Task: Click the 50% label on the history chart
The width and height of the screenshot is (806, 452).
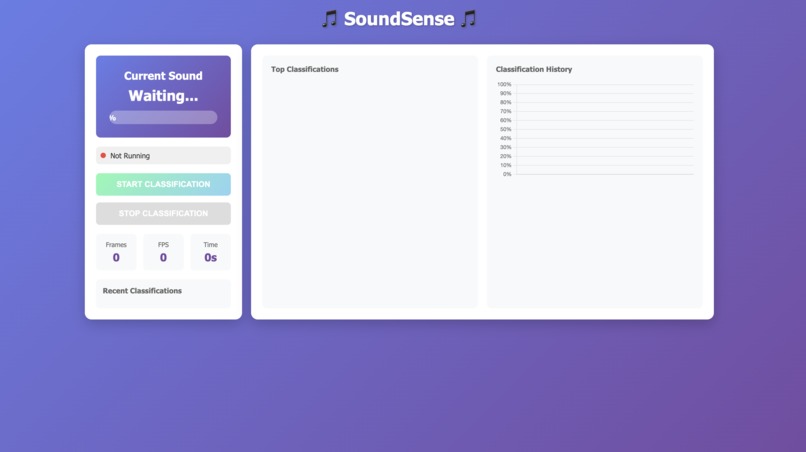Action: (x=506, y=130)
